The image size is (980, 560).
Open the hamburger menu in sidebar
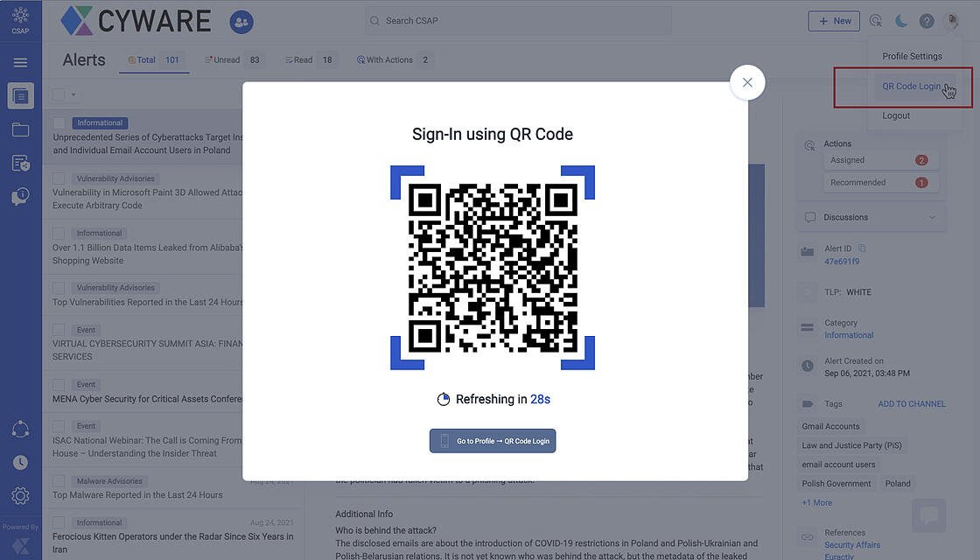pyautogui.click(x=20, y=62)
